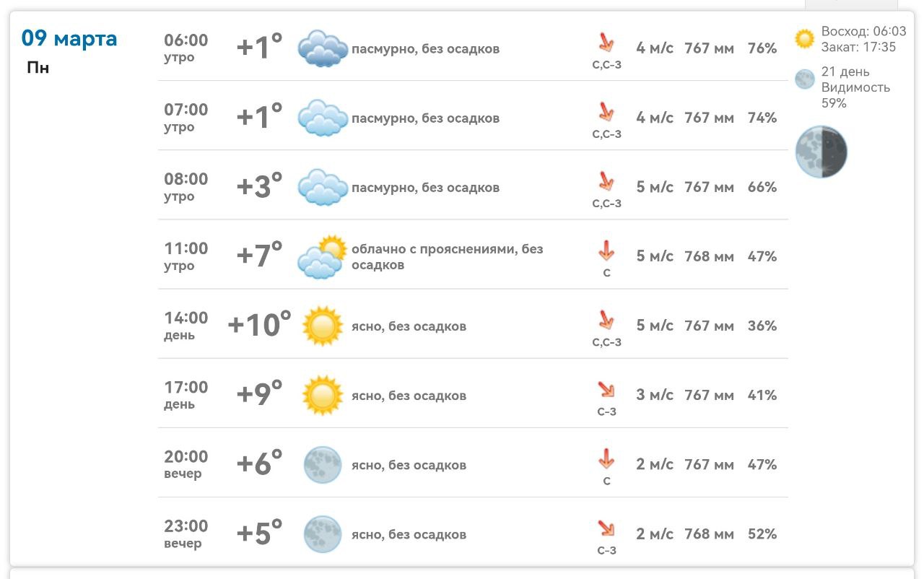Image resolution: width=924 pixels, height=579 pixels.
Task: Click the sunrise sun icon beside Восход
Action: coord(804,39)
